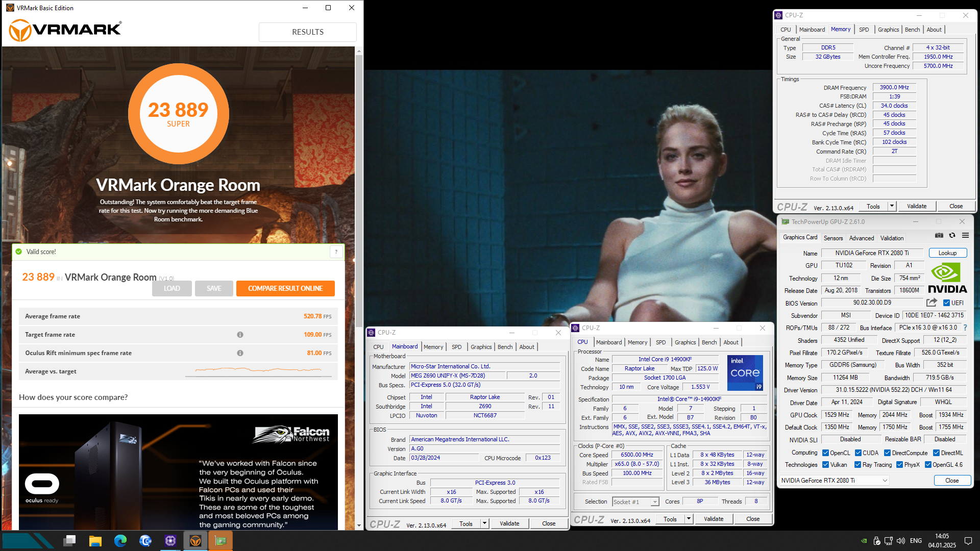This screenshot has width=980, height=551.
Task: Open the NVIDIA tray icon
Action: tap(864, 541)
